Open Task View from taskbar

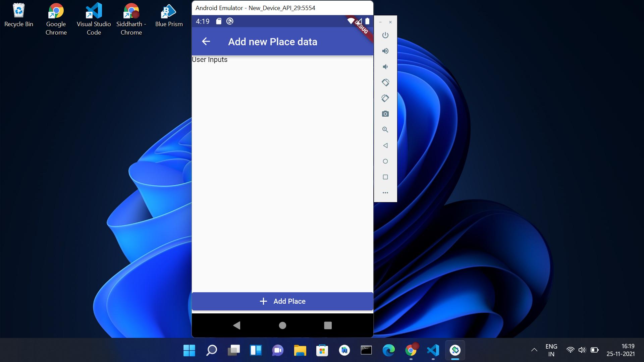pyautogui.click(x=233, y=351)
